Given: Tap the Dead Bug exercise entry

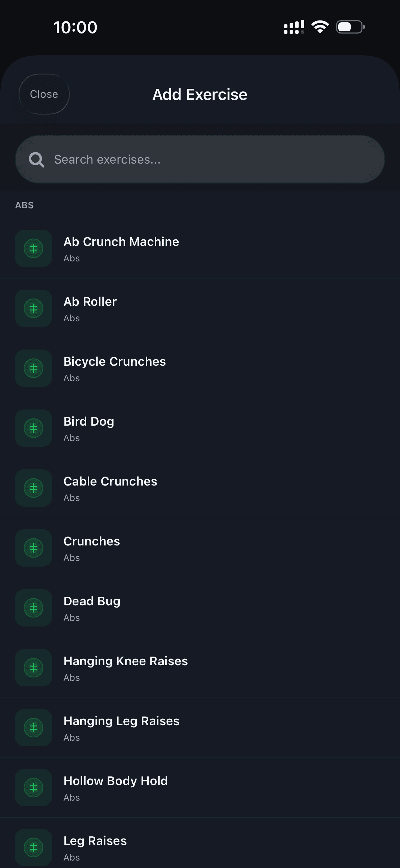Looking at the screenshot, I should tap(200, 608).
